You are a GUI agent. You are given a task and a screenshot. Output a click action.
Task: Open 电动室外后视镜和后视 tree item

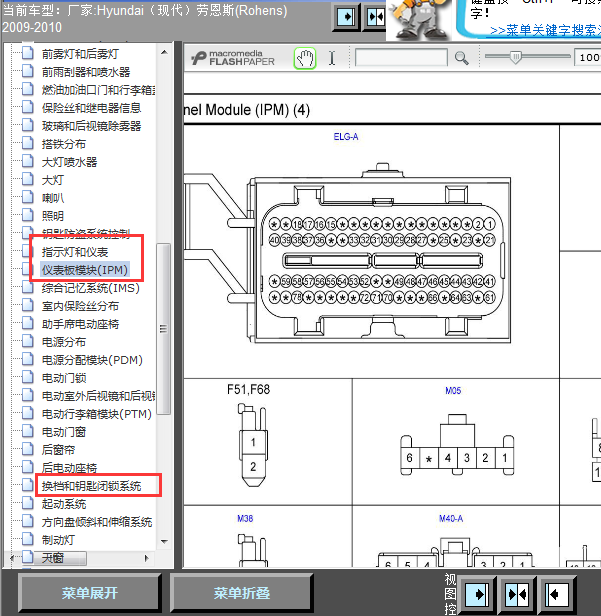click(x=99, y=396)
